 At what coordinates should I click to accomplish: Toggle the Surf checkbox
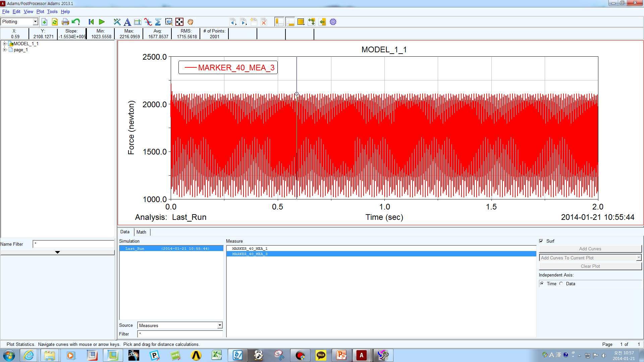[541, 241]
